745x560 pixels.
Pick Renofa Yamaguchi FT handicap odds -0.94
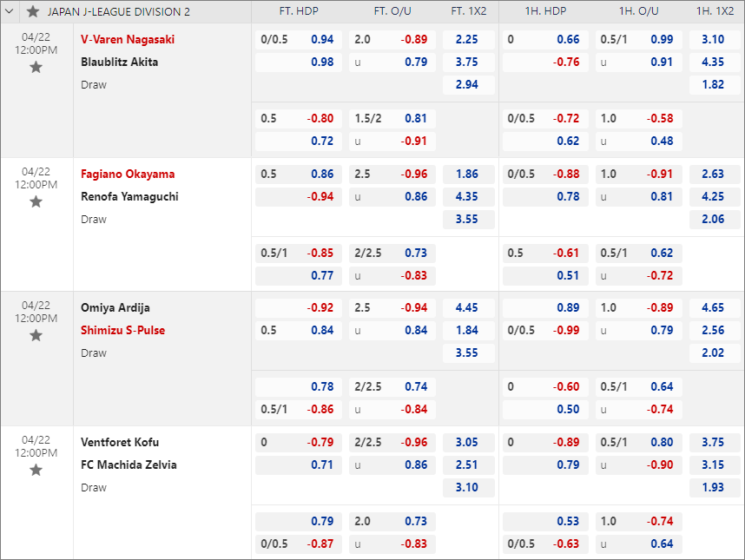(x=299, y=196)
